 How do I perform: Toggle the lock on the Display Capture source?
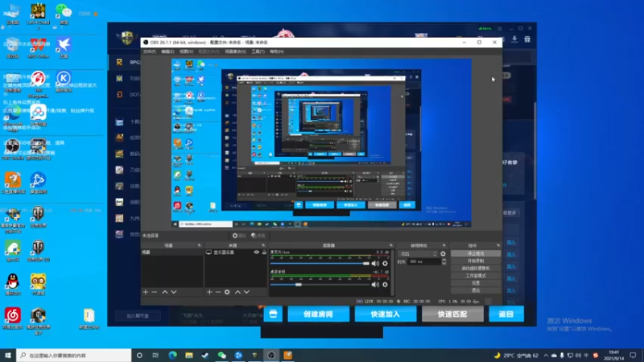click(264, 253)
